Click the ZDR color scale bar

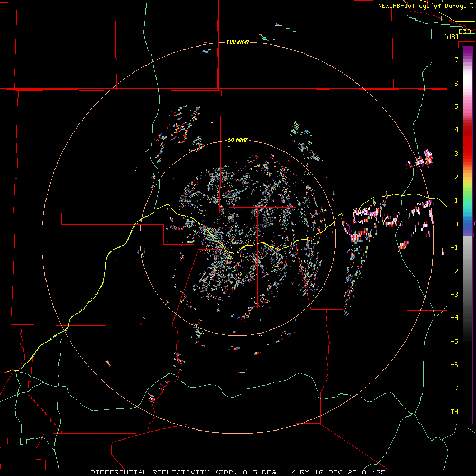pos(467,235)
